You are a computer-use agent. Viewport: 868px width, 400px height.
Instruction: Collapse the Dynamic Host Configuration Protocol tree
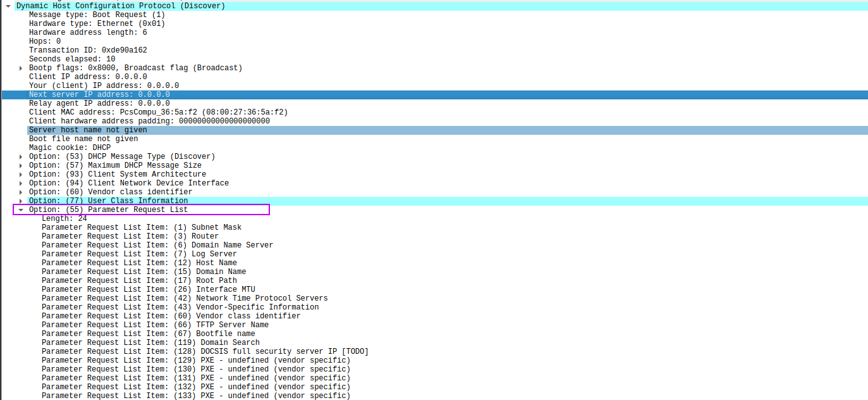tap(8, 6)
